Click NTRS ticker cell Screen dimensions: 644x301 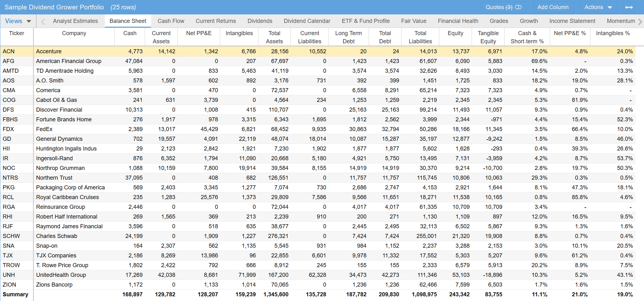(17, 178)
